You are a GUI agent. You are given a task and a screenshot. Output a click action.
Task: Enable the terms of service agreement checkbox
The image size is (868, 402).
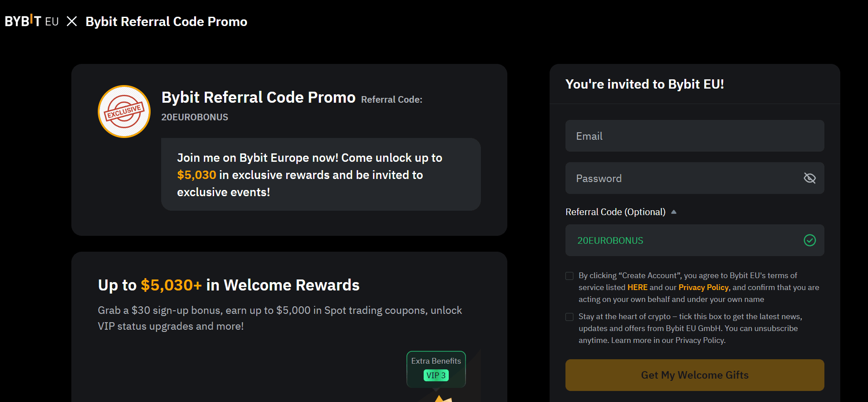coord(569,275)
